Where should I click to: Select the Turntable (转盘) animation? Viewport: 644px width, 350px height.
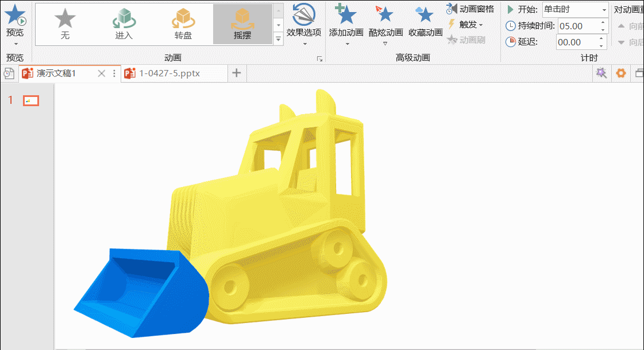pyautogui.click(x=183, y=24)
